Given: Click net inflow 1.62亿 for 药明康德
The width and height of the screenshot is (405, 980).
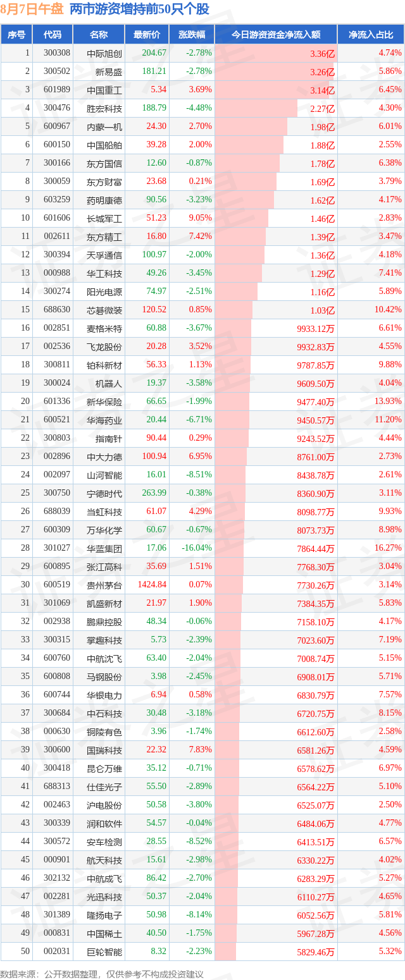Looking at the screenshot, I should pos(323,200).
